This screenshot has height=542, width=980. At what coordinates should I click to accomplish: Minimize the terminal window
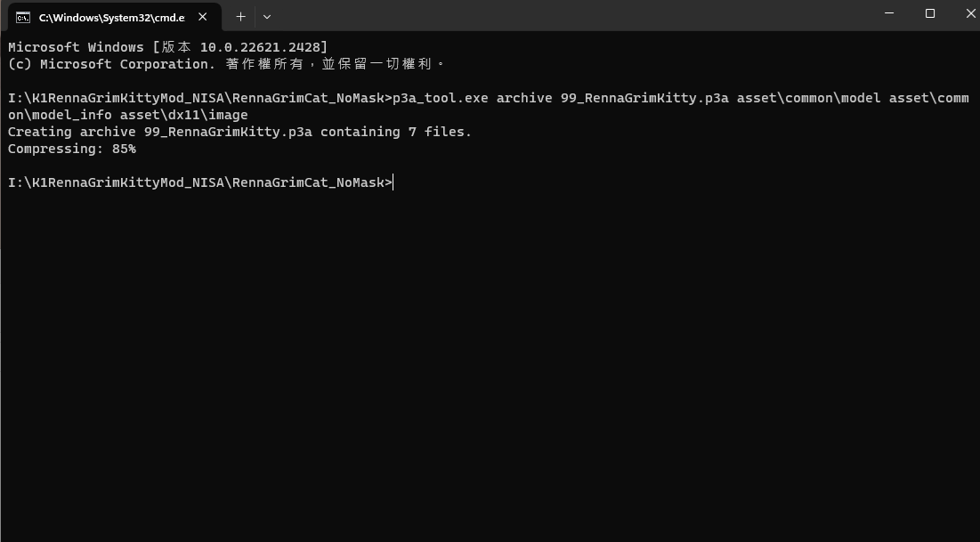point(889,13)
